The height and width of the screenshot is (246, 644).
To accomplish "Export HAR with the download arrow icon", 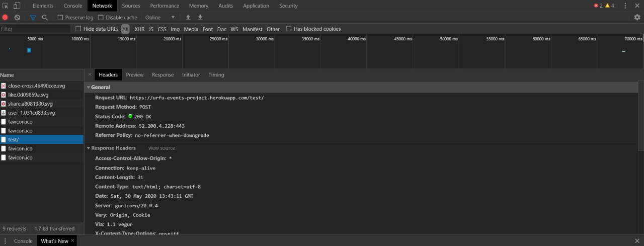I will [x=200, y=17].
